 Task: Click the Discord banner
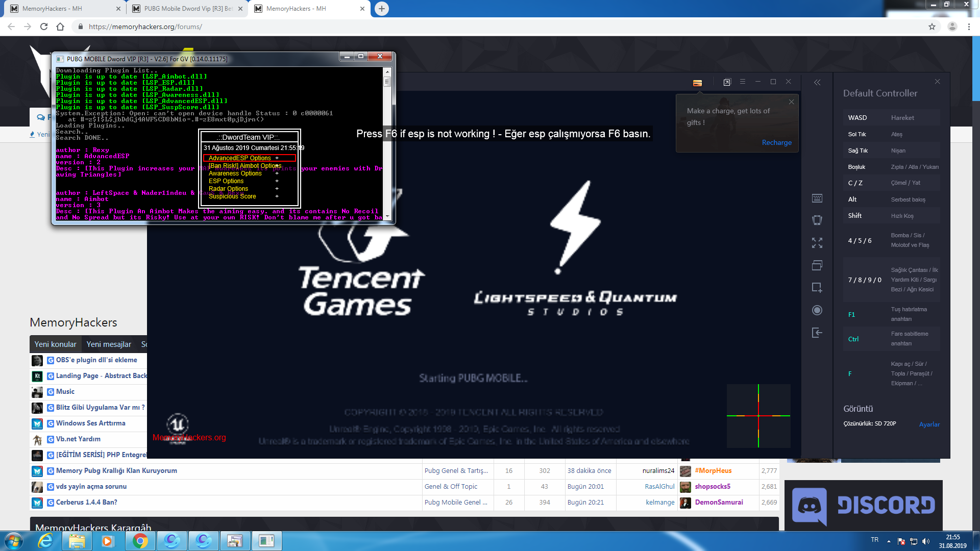[x=863, y=506]
